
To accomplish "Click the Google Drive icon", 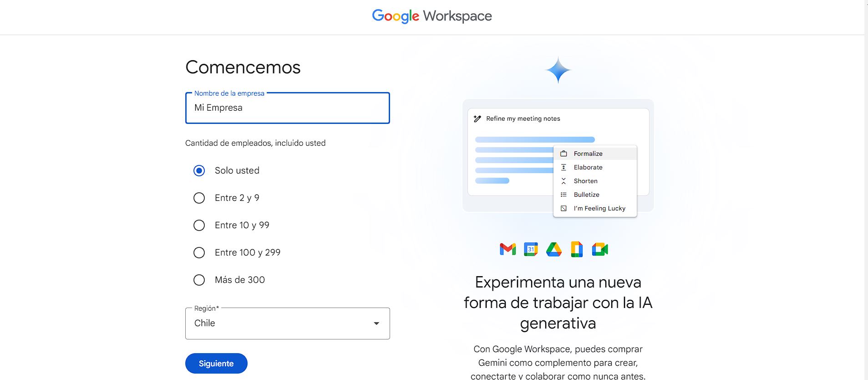I will click(x=554, y=249).
